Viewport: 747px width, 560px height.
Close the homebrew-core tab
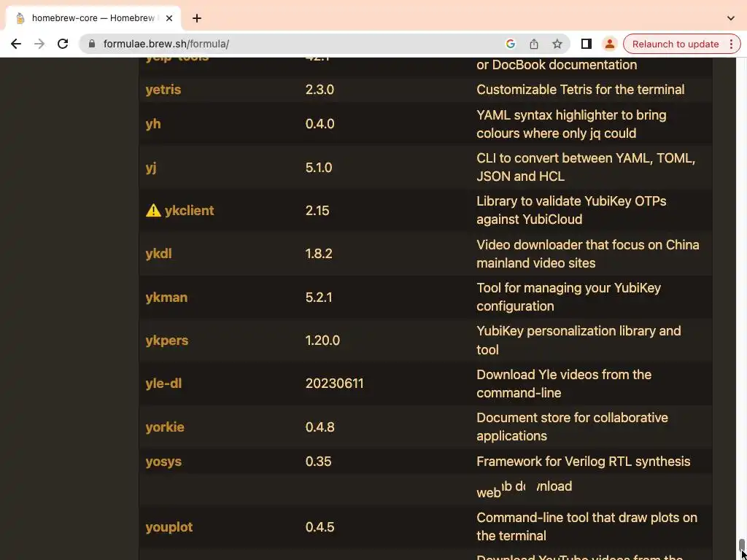169,18
